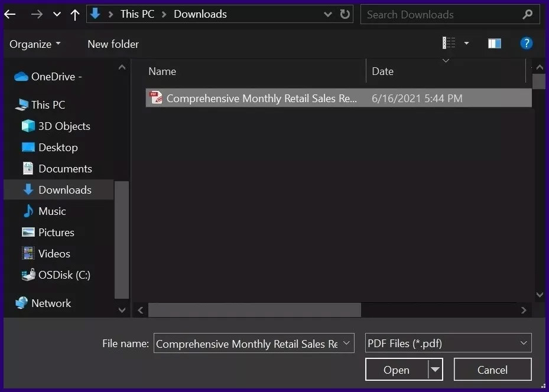Image resolution: width=549 pixels, height=392 pixels.
Task: Click the horizontal scrollbar in file list
Action: (254, 310)
